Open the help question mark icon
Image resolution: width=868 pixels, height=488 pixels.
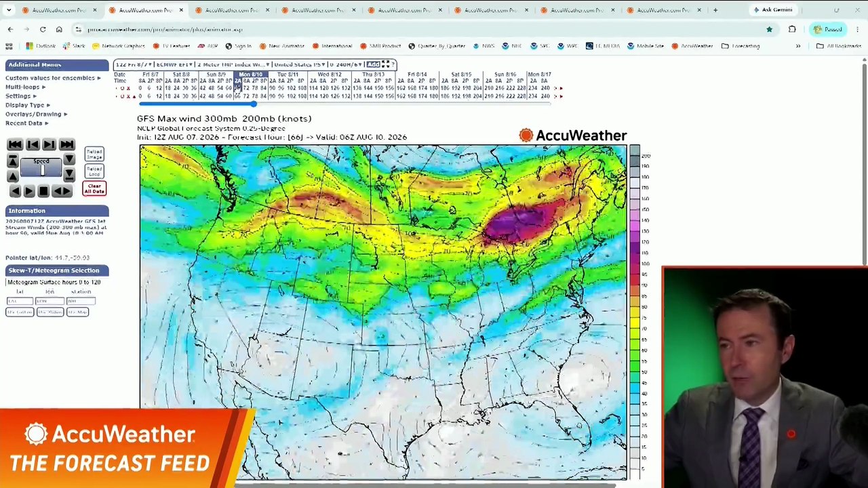point(393,64)
